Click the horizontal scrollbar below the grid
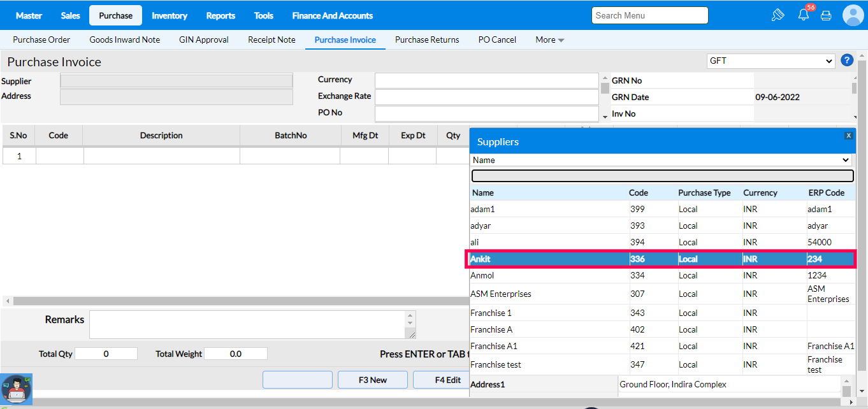Viewport: 868px width, 409px height. click(x=236, y=301)
